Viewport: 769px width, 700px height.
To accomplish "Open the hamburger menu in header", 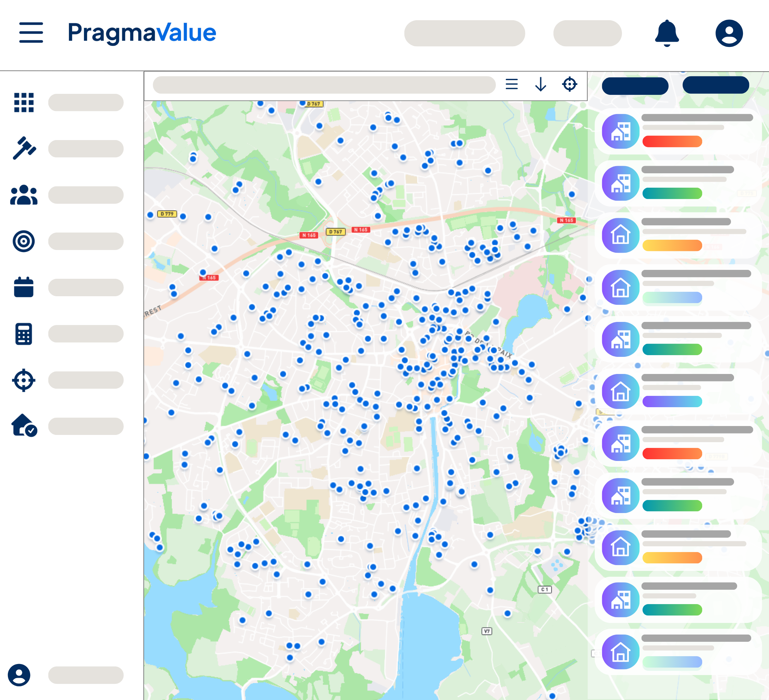I will tap(31, 33).
